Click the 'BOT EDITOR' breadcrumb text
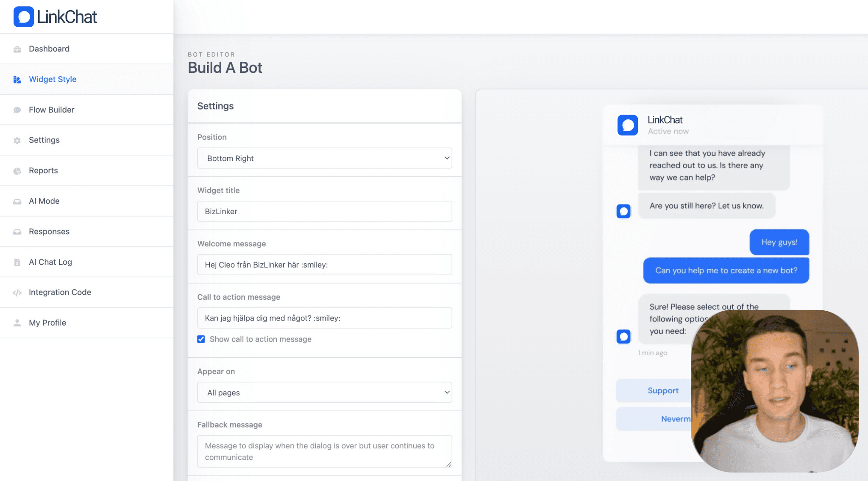 tap(211, 55)
